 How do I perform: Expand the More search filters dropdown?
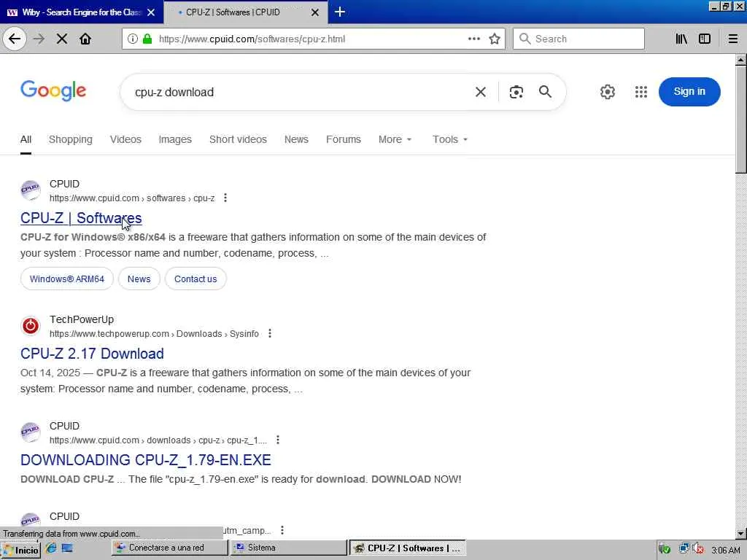point(395,139)
